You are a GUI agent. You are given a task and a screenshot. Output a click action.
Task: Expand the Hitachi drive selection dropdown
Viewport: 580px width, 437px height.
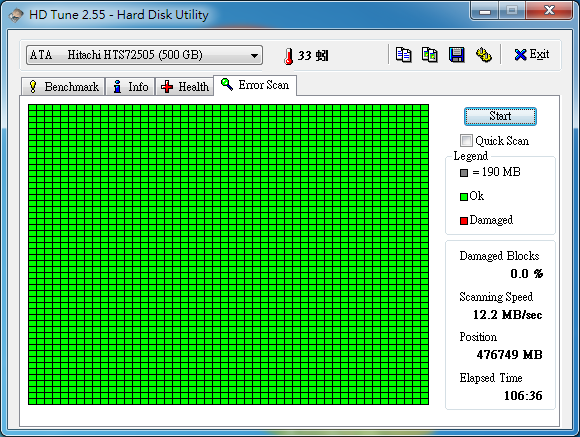click(144, 55)
